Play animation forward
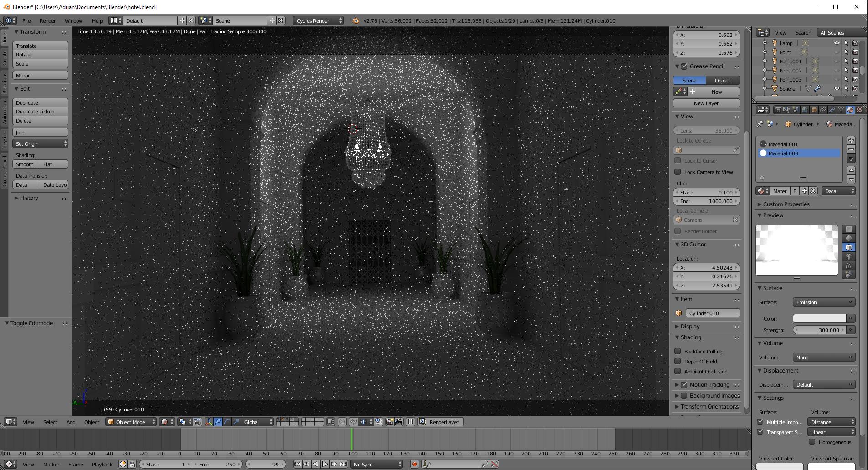Viewport: 868px width, 470px height. 325,464
